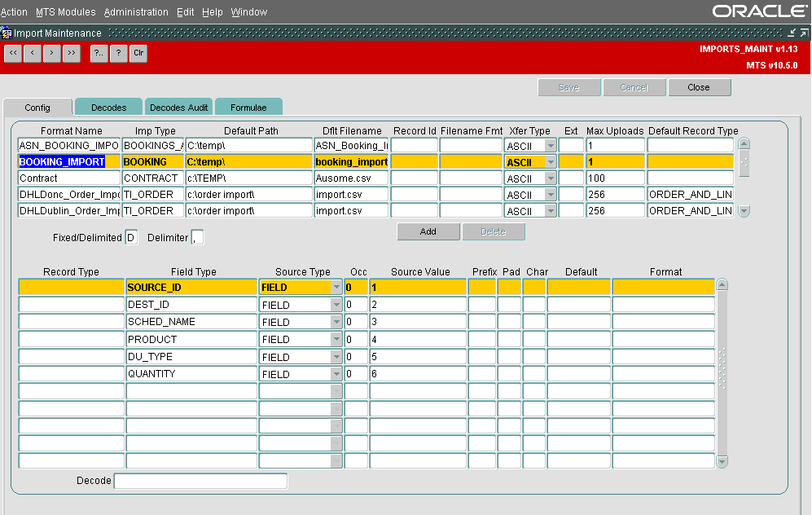Open Source Type dropdown for QUANTITY row
The height and width of the screenshot is (515, 812).
pyautogui.click(x=336, y=373)
